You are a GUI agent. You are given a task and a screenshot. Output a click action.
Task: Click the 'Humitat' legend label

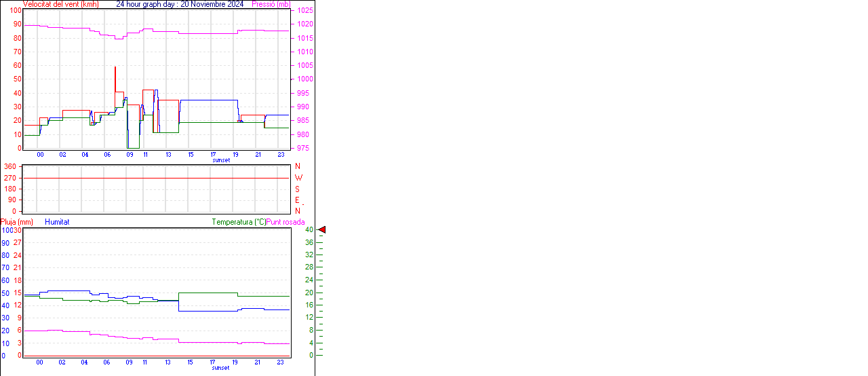click(57, 222)
